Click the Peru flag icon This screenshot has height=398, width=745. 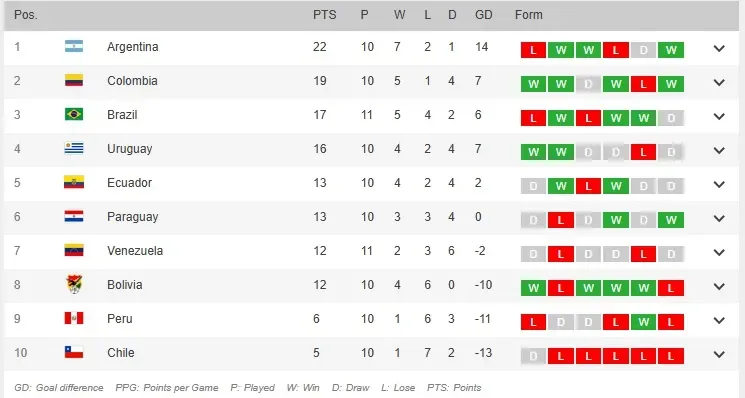pyautogui.click(x=74, y=318)
